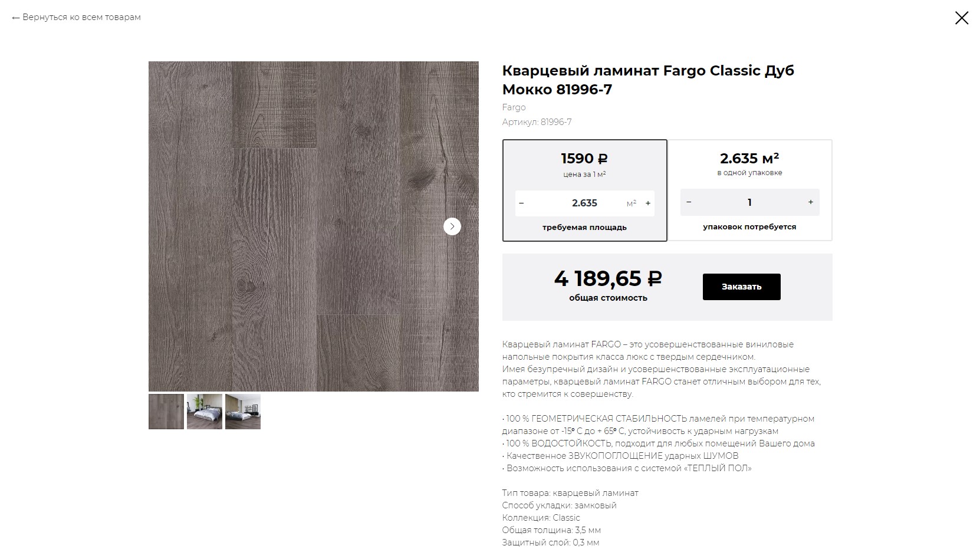Decrease package count with minus button
The image size is (980, 549).
point(689,202)
